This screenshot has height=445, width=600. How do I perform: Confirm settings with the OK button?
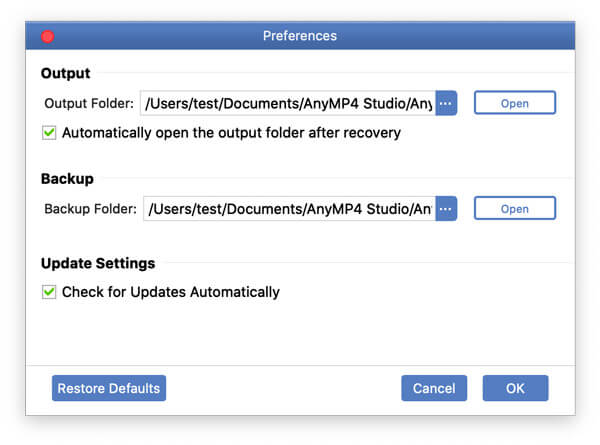click(515, 388)
